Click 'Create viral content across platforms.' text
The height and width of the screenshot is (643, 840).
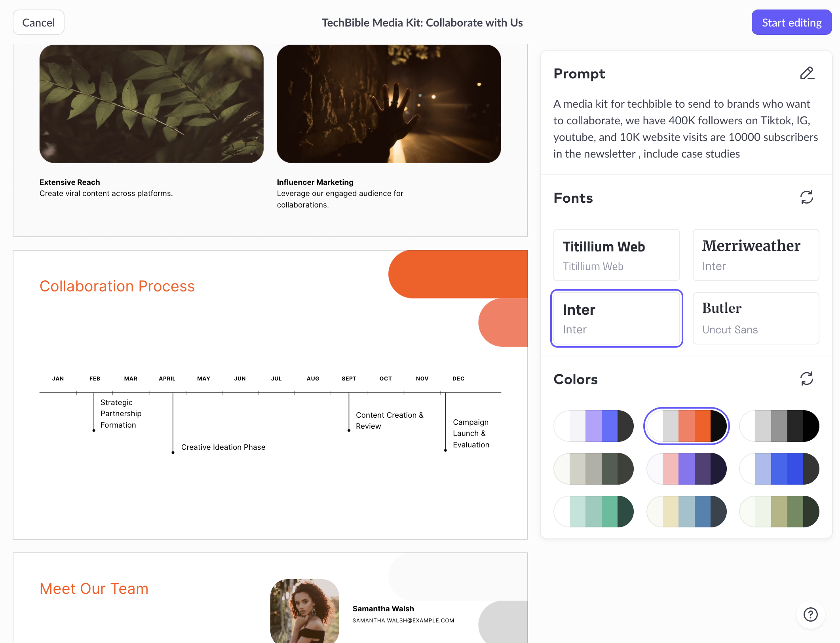(106, 193)
